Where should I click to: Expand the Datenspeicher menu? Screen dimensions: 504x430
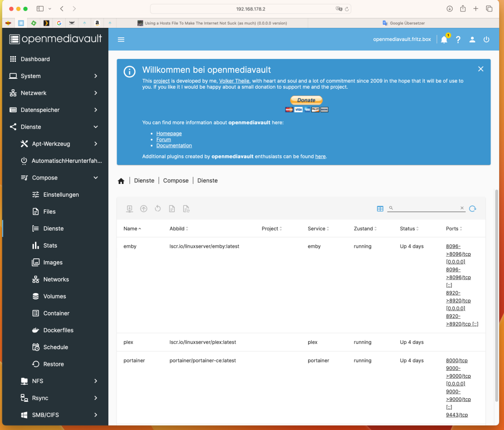[x=55, y=110]
